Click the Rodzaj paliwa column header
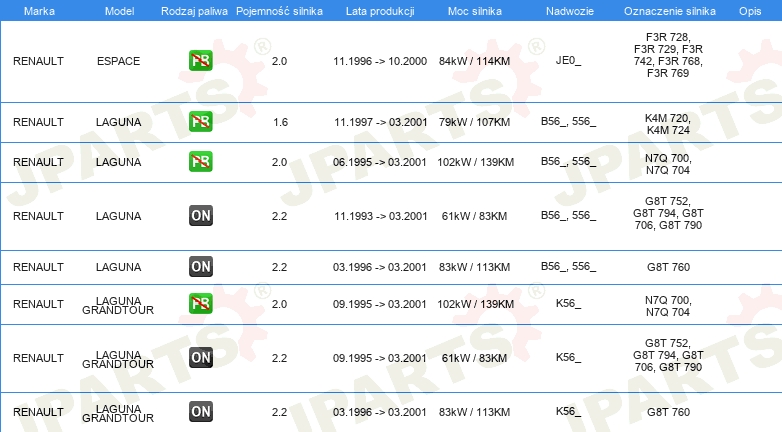 tap(194, 11)
